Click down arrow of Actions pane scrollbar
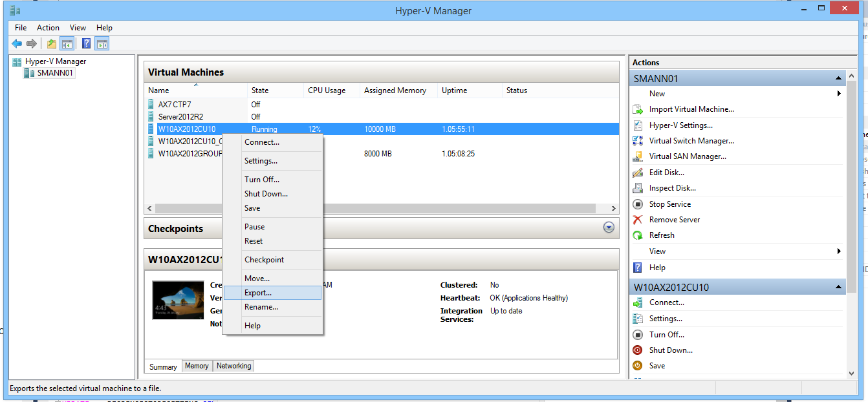Screen dimensions: 868x402 coord(851,373)
